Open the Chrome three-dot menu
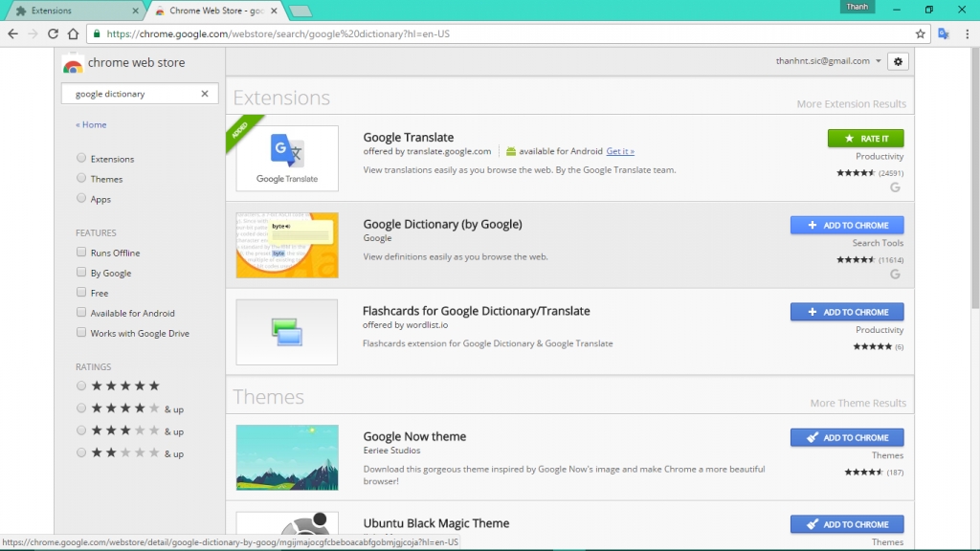This screenshot has width=980, height=551. [x=967, y=33]
